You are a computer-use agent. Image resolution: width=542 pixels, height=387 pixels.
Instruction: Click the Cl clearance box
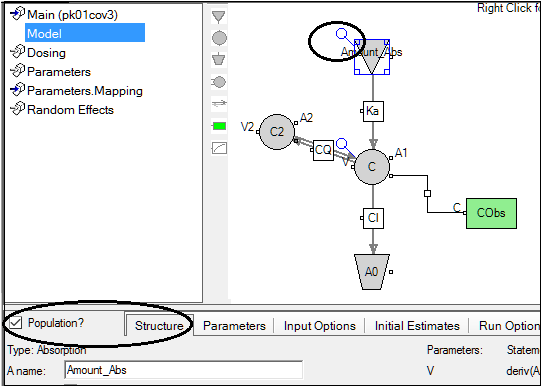tap(373, 218)
